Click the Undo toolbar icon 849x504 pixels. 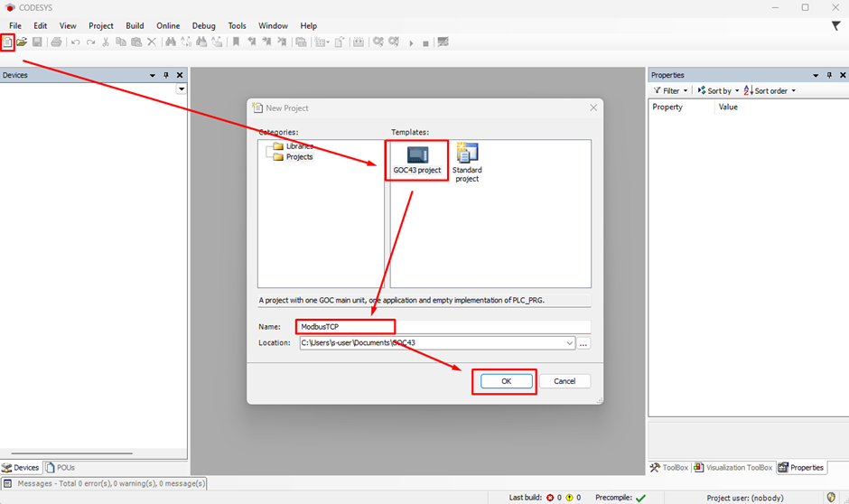click(75, 42)
